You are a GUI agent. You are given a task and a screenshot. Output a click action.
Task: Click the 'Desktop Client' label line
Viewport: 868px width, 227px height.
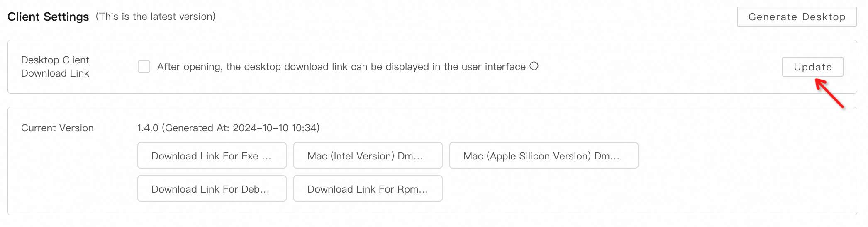[x=55, y=60]
